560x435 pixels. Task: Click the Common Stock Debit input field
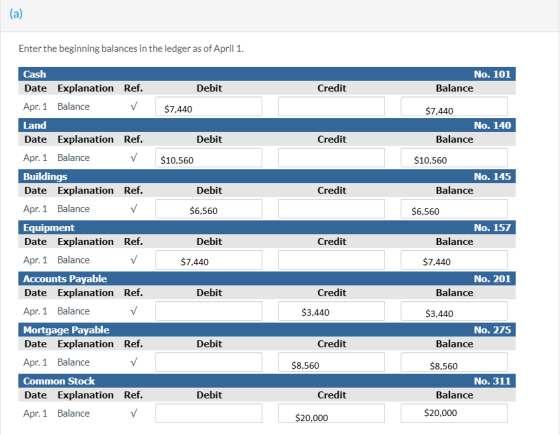[x=209, y=413]
